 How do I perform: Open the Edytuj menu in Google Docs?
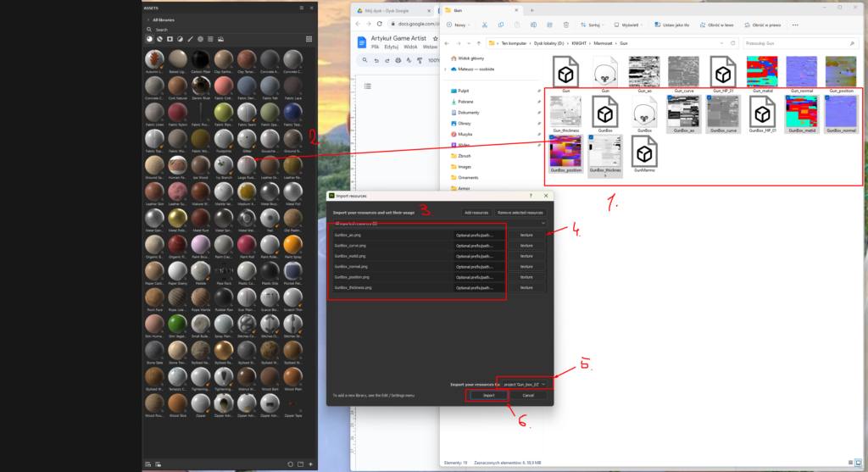(x=392, y=47)
